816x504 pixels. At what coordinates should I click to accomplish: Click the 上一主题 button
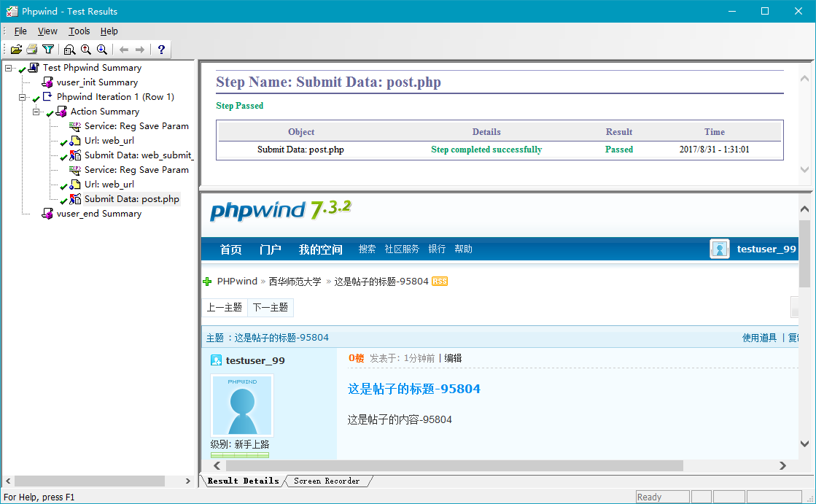pyautogui.click(x=225, y=307)
